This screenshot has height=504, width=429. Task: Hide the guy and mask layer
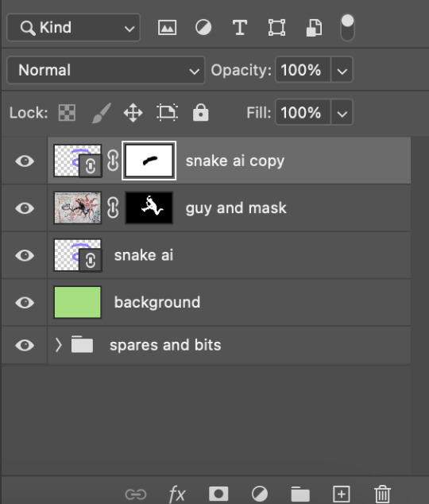[x=25, y=208]
